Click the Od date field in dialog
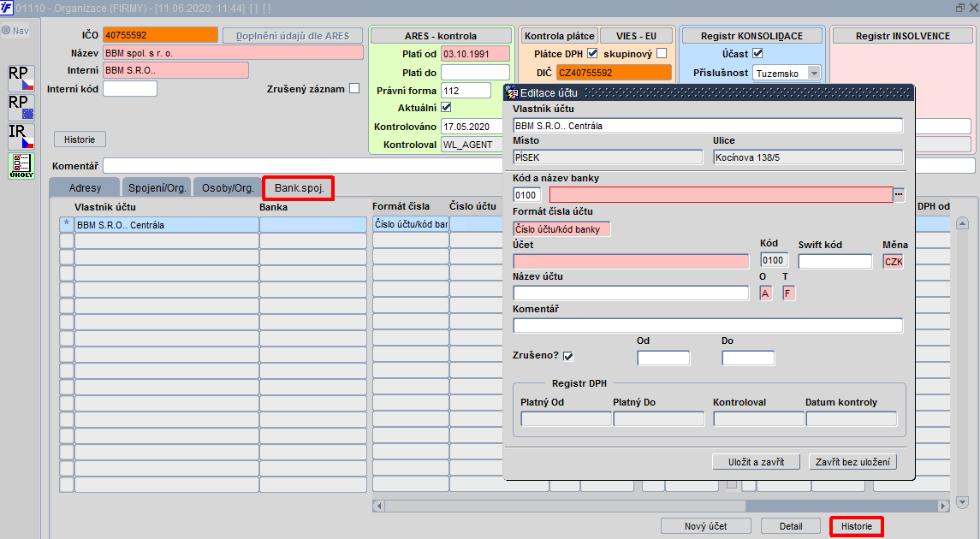Image resolution: width=980 pixels, height=539 pixels. (663, 358)
